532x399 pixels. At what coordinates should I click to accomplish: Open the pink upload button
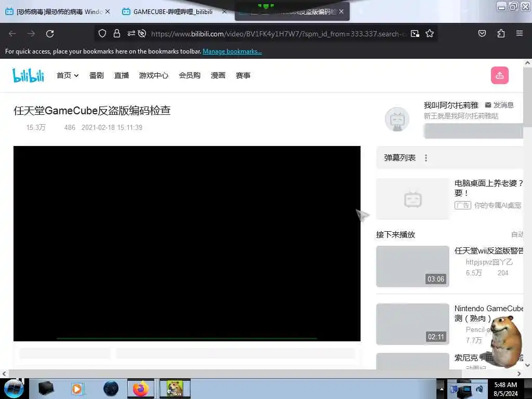499,75
